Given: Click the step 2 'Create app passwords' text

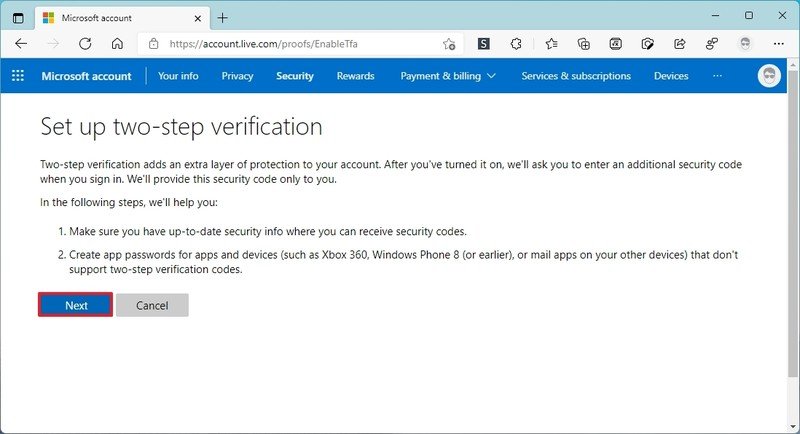Looking at the screenshot, I should click(x=404, y=262).
